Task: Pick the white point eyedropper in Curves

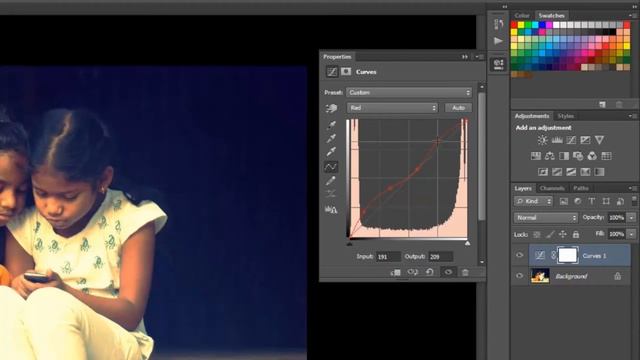Action: click(x=331, y=152)
